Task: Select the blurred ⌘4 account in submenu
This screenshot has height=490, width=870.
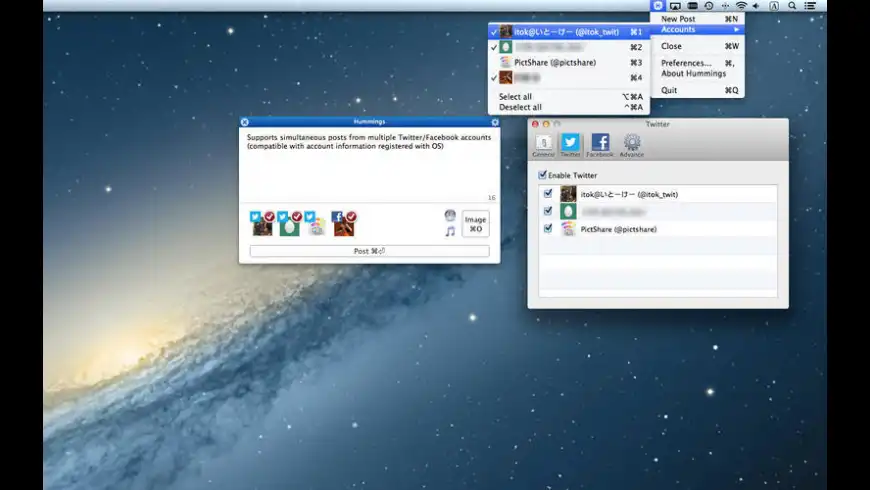Action: 569,78
